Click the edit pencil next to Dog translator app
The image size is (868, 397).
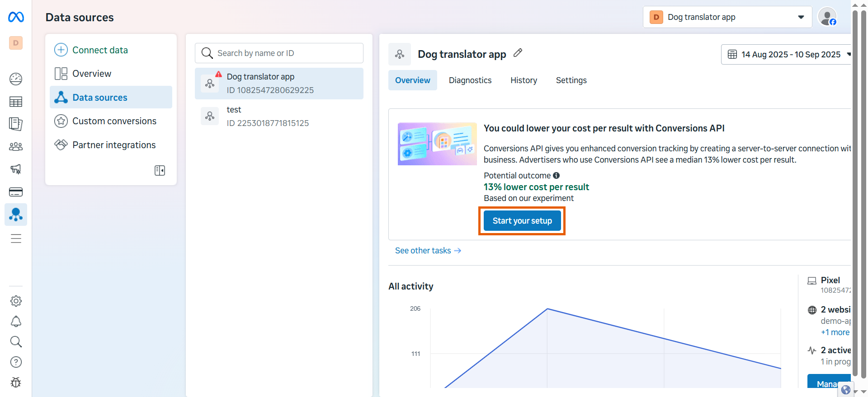(x=518, y=53)
